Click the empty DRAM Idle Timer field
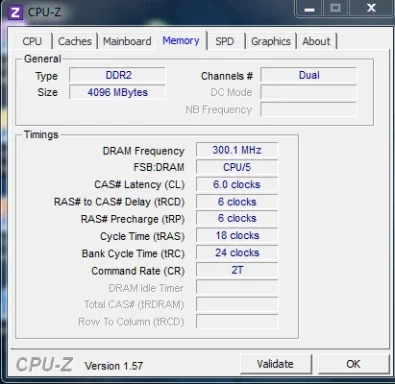 237,287
